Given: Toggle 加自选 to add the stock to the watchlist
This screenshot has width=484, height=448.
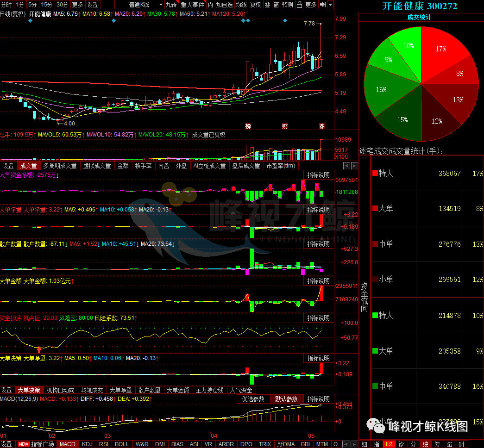Looking at the screenshot, I should click(224, 5).
